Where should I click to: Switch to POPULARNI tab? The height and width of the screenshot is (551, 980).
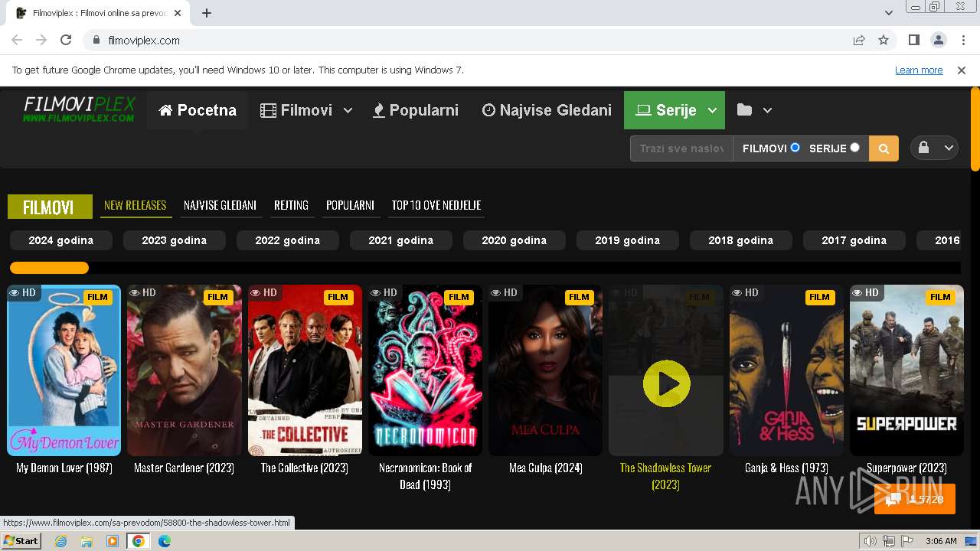[x=350, y=205]
